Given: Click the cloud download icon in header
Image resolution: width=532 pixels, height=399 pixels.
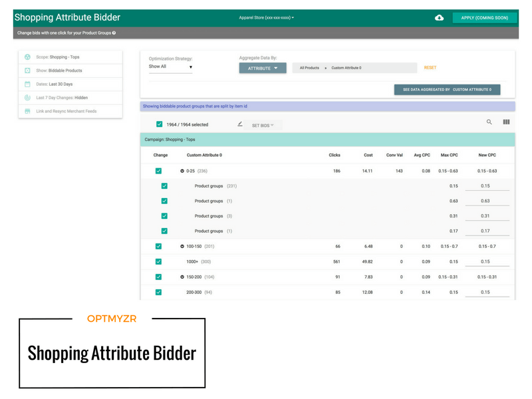Looking at the screenshot, I should click(439, 18).
